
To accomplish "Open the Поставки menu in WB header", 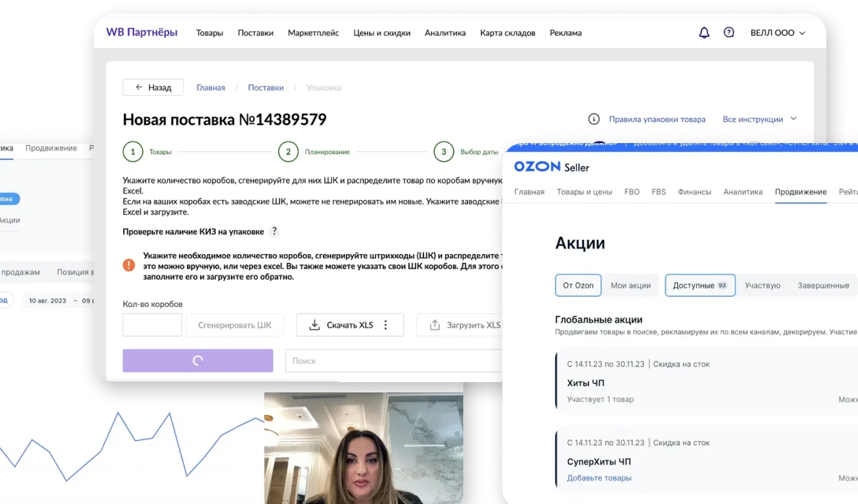I will [256, 33].
